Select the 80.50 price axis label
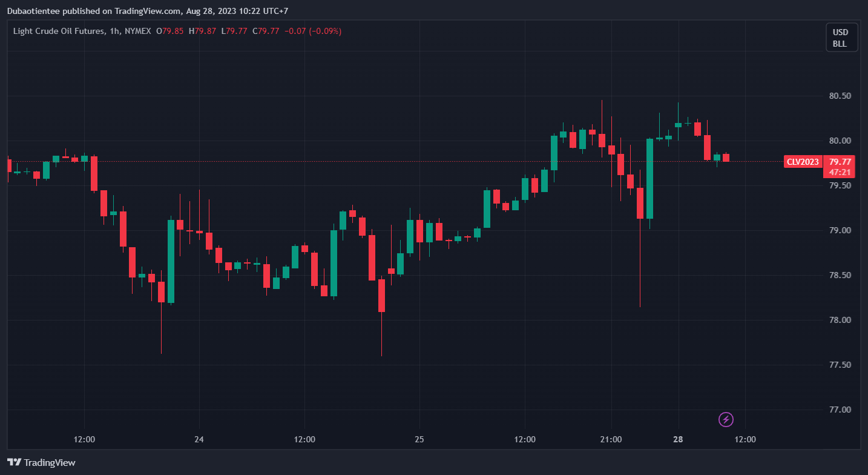 pyautogui.click(x=840, y=96)
